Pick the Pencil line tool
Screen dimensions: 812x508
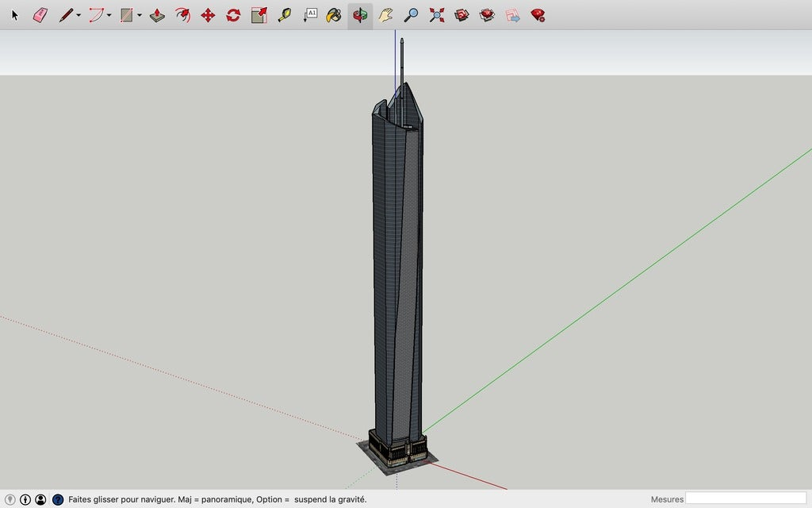67,15
